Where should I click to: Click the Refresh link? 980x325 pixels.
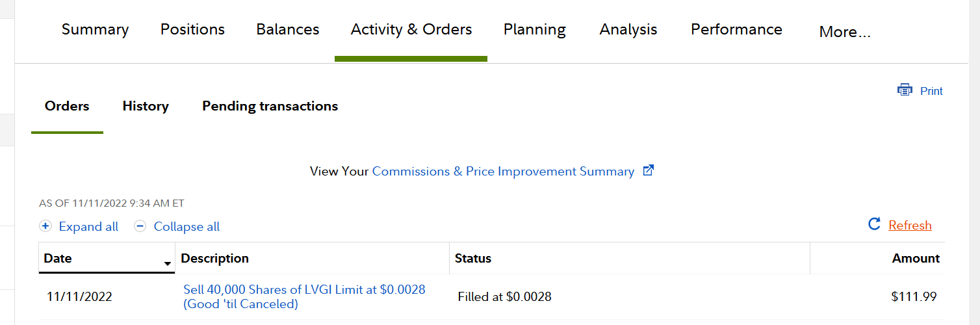pos(910,226)
